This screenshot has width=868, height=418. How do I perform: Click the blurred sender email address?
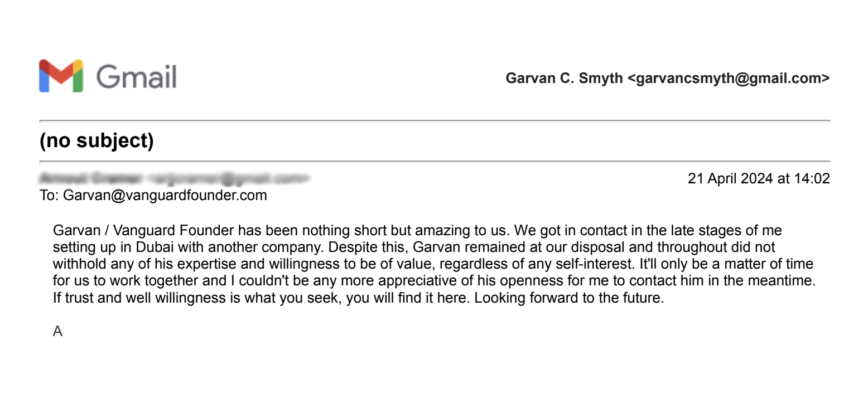(229, 179)
